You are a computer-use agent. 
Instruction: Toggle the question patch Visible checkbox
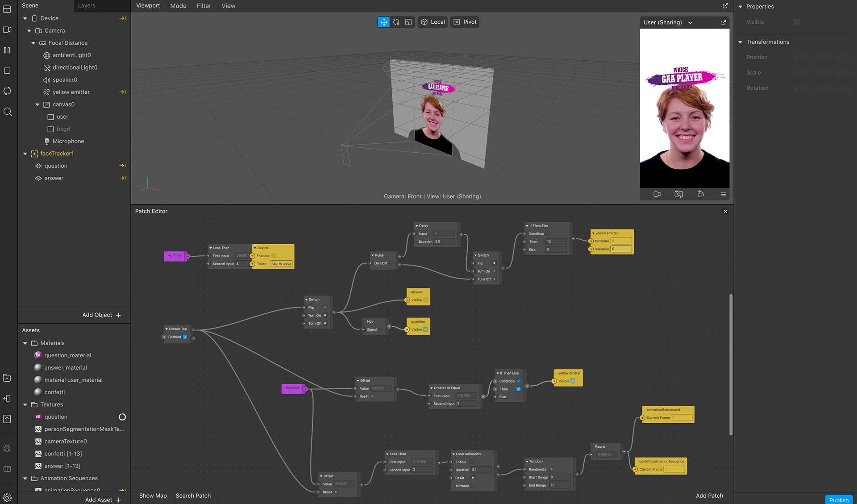pyautogui.click(x=425, y=329)
